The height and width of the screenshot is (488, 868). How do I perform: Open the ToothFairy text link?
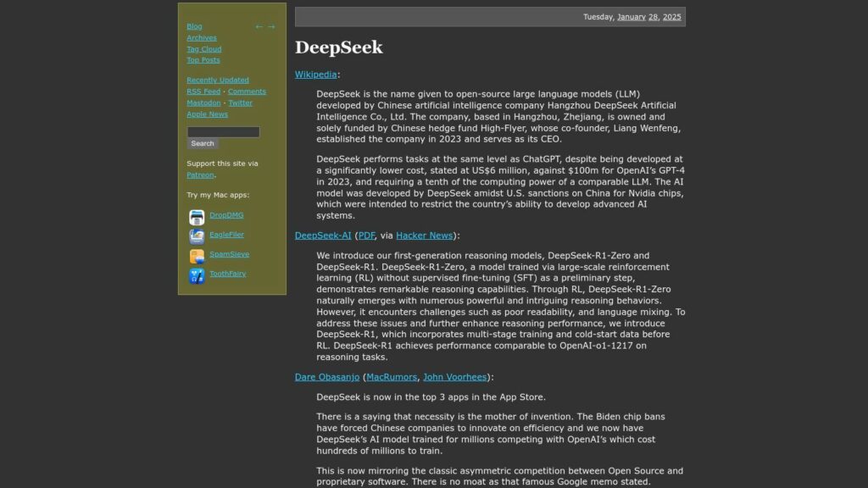227,274
